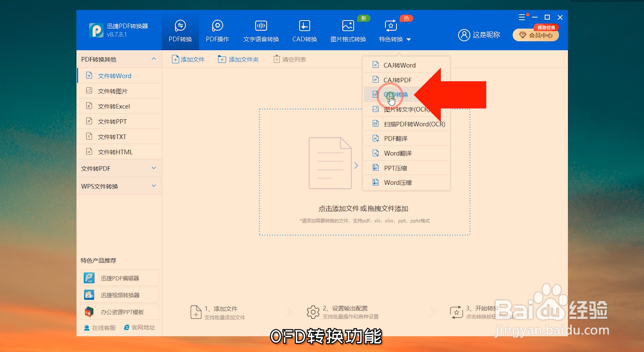Open 办公资源PPT模板 recommended product

119,312
